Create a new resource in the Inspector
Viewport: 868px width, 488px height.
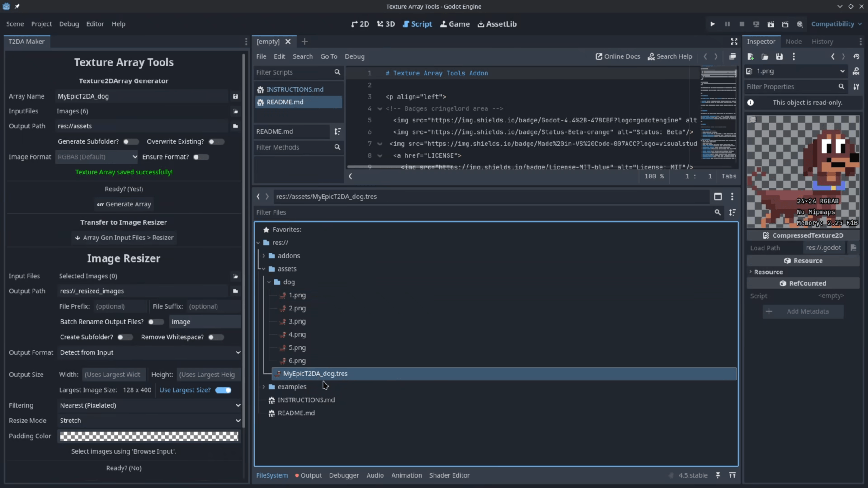click(x=750, y=56)
